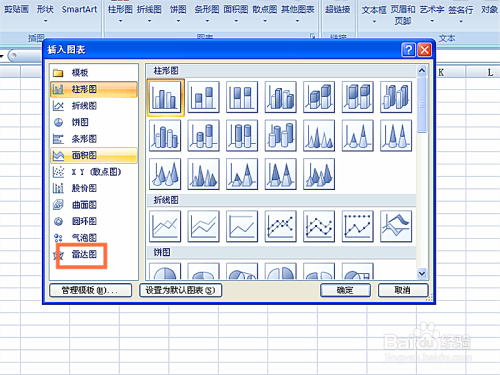The height and width of the screenshot is (375, 500).
Task: Click the chart gallery scroll up arrow
Action: pyautogui.click(x=422, y=70)
